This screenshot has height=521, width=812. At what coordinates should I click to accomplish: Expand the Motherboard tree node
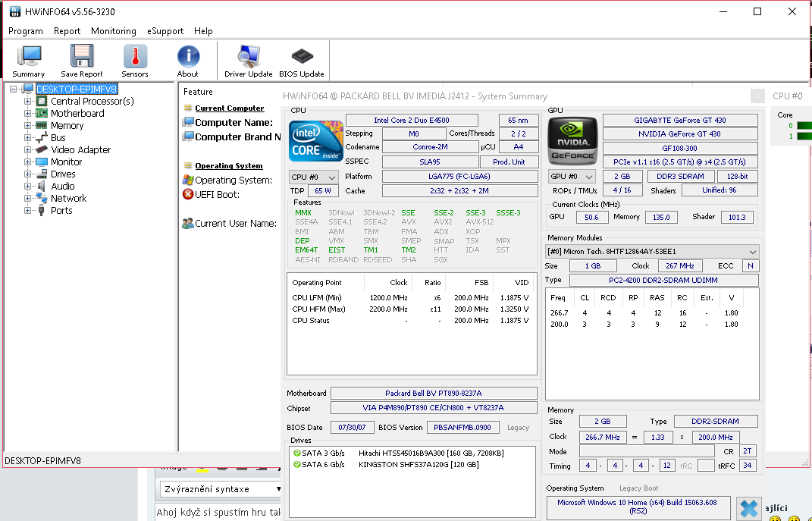tap(27, 114)
